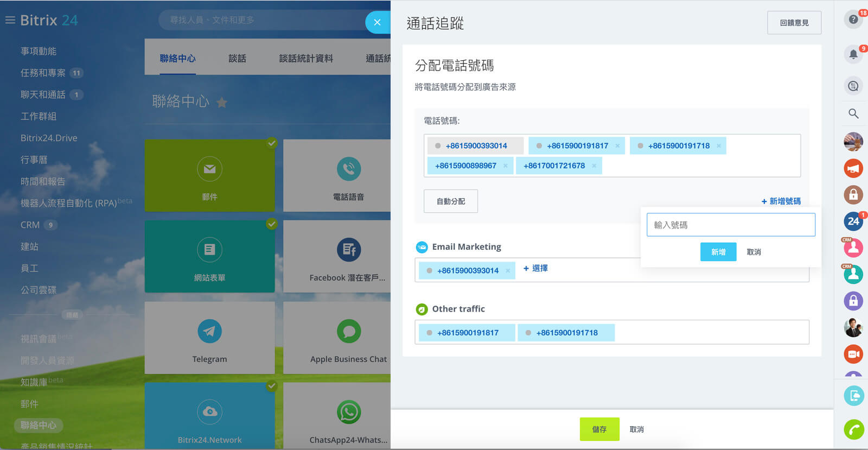Open the 郵件 mail channel tile

209,175
